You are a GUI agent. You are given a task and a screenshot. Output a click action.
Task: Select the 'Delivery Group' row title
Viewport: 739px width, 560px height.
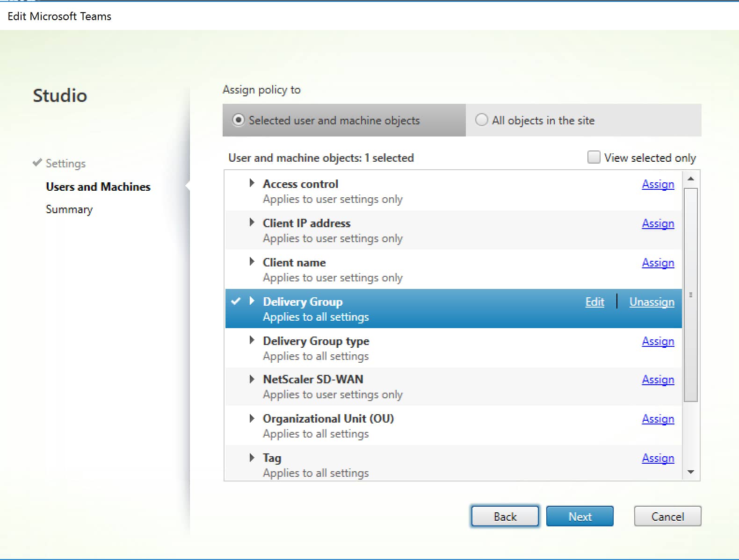pyautogui.click(x=303, y=302)
